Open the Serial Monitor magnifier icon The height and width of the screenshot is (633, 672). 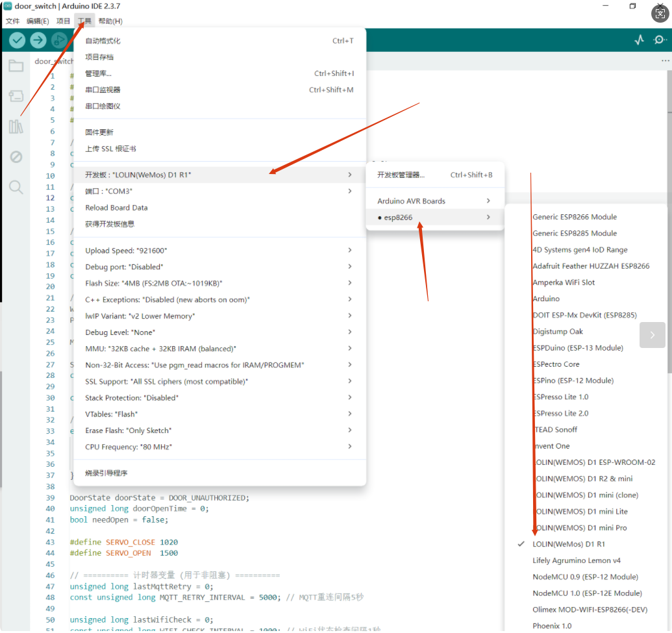pos(660,40)
